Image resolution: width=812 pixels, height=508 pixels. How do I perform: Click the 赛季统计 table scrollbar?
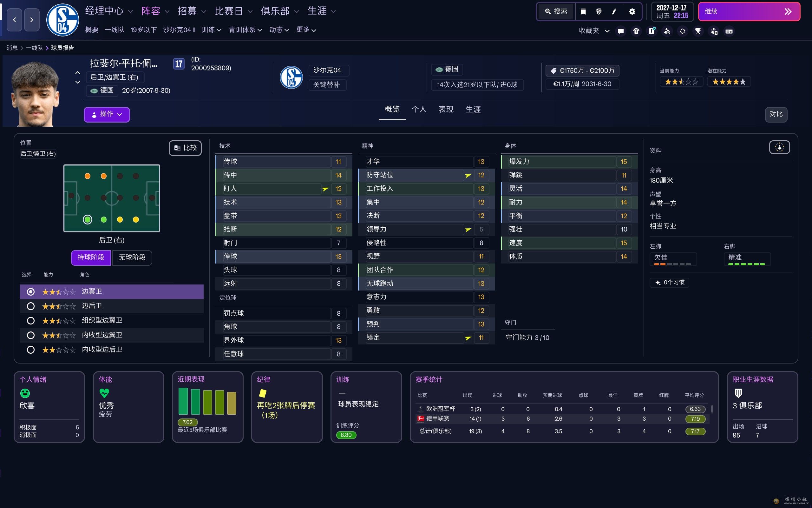pyautogui.click(x=712, y=409)
